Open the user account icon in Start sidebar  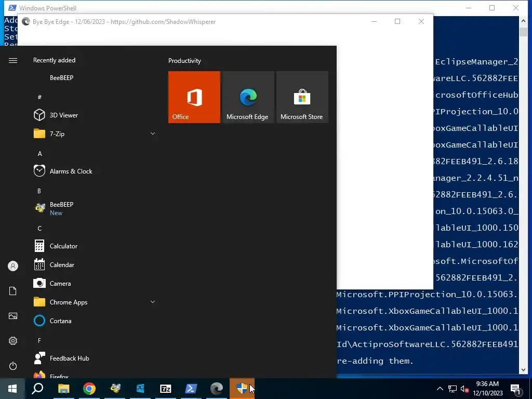(x=13, y=266)
